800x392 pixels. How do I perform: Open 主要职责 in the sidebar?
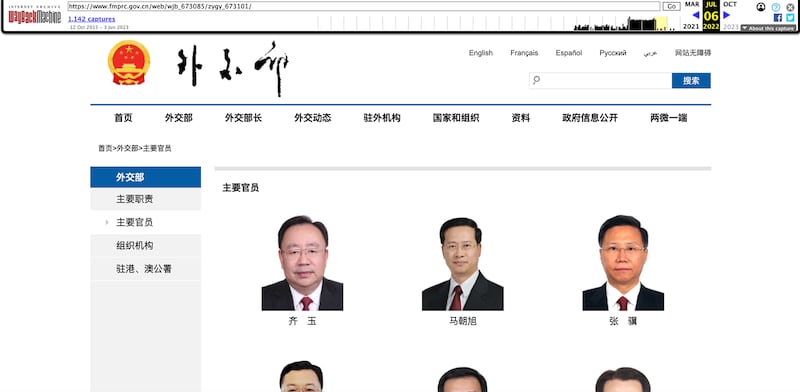tap(145, 199)
